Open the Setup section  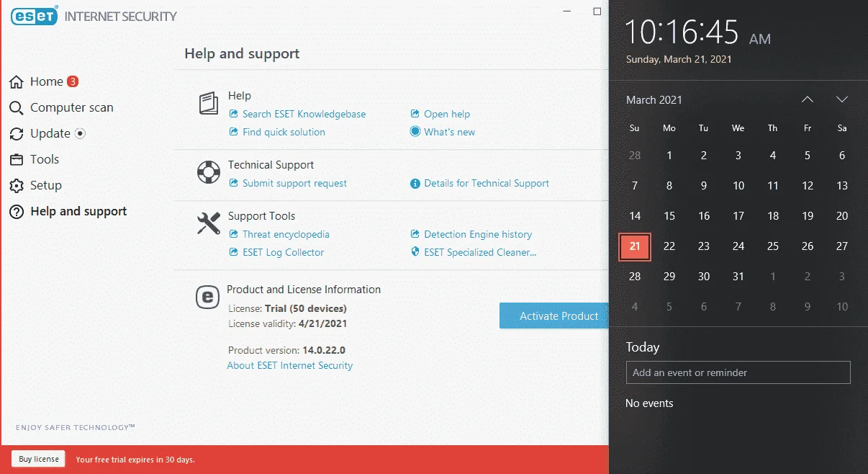(x=46, y=186)
